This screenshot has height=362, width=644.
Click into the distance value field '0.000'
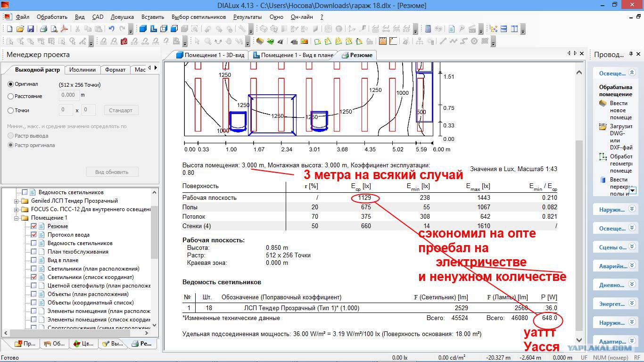(x=68, y=95)
